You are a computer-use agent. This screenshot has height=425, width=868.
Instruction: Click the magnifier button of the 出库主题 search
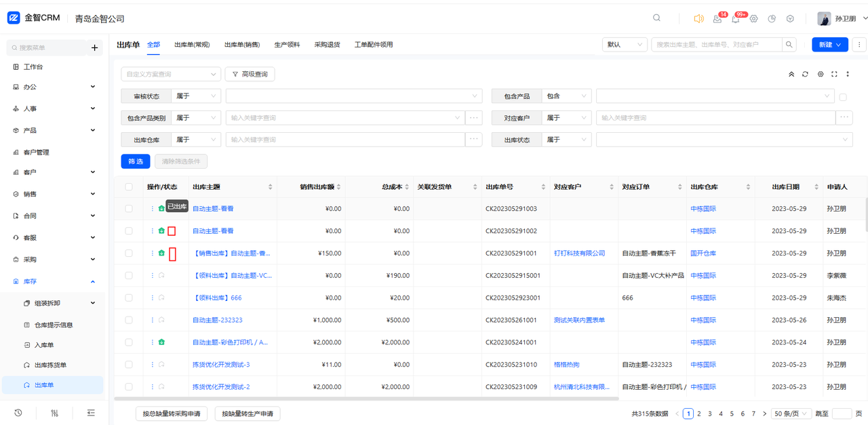(789, 45)
